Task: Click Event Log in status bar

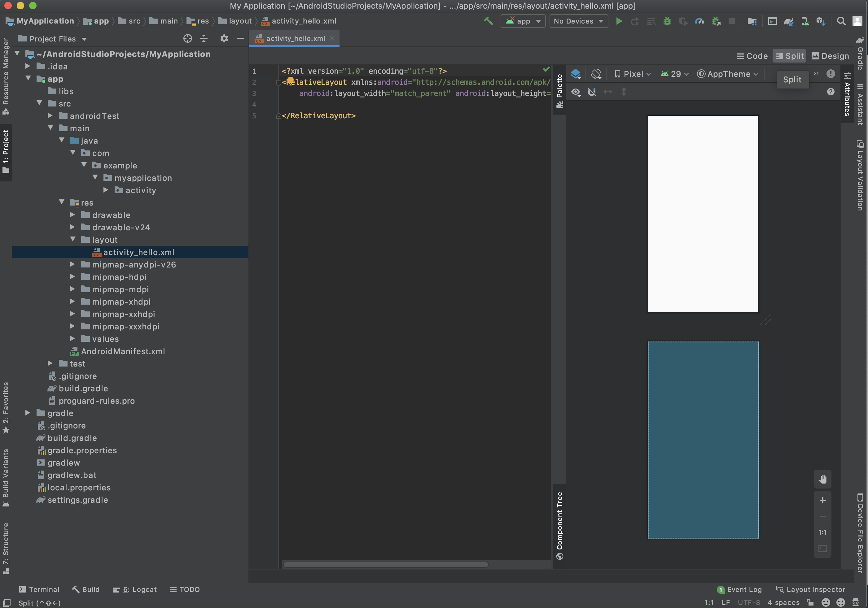Action: coord(739,589)
